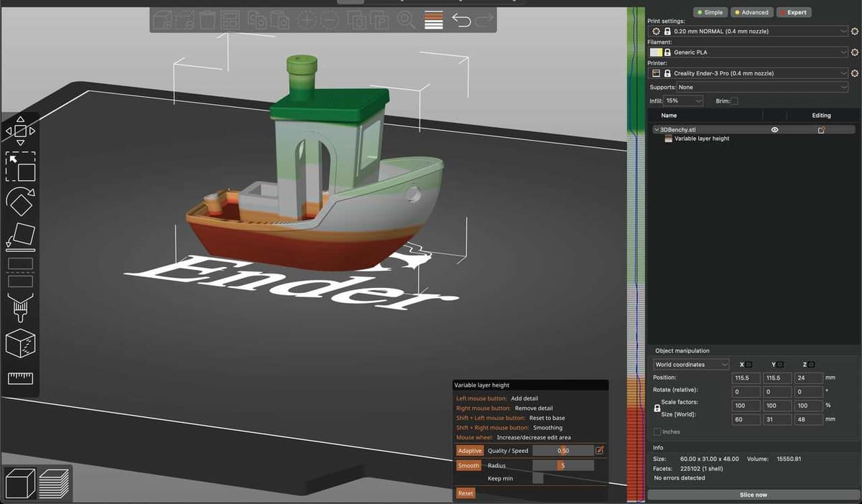Open printer settings gear editor

click(x=854, y=73)
